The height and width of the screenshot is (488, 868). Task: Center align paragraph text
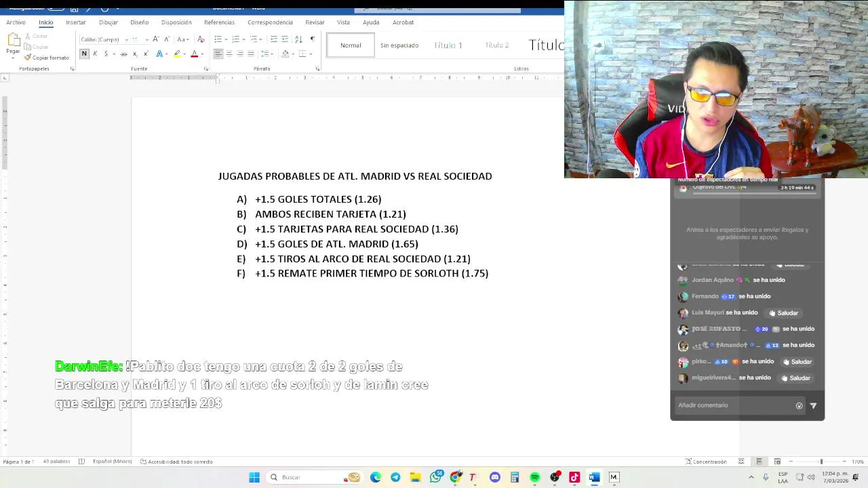coord(229,54)
